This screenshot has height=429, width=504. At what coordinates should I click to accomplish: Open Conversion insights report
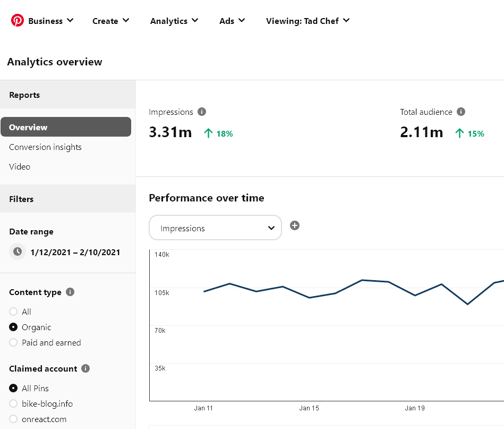[x=45, y=147]
